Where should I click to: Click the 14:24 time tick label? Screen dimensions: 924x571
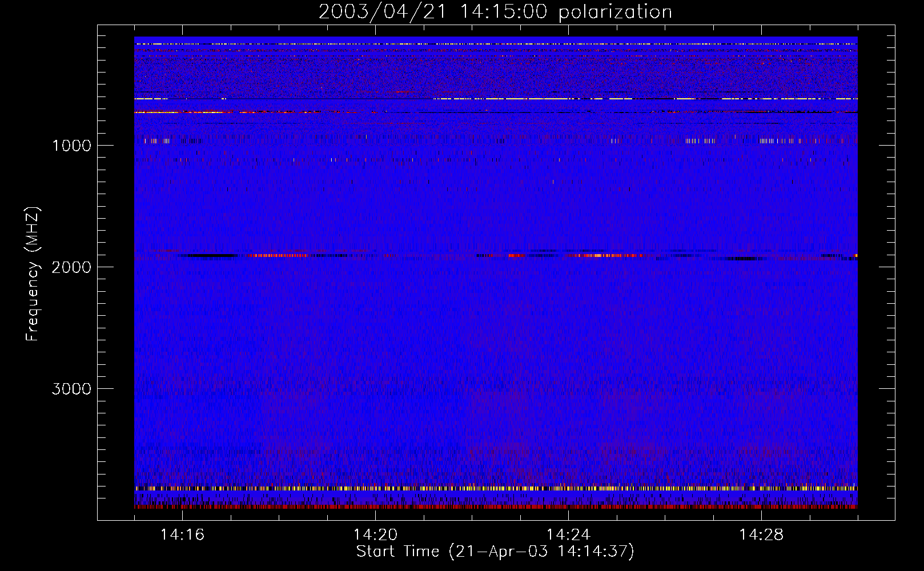coord(568,535)
